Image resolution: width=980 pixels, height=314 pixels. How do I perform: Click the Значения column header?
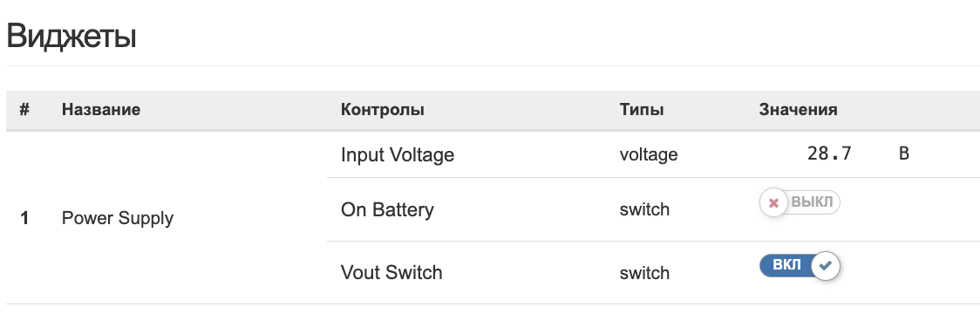[x=798, y=109]
